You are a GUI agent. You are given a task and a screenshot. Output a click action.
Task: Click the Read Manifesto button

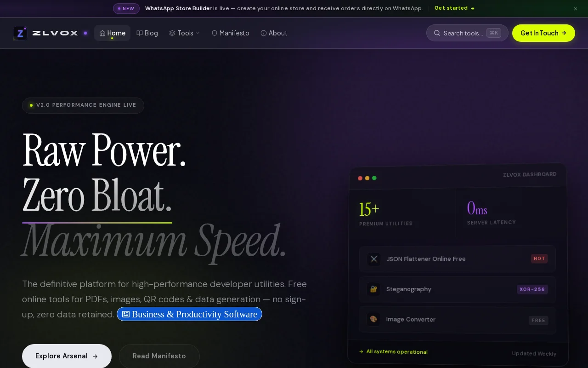click(159, 356)
